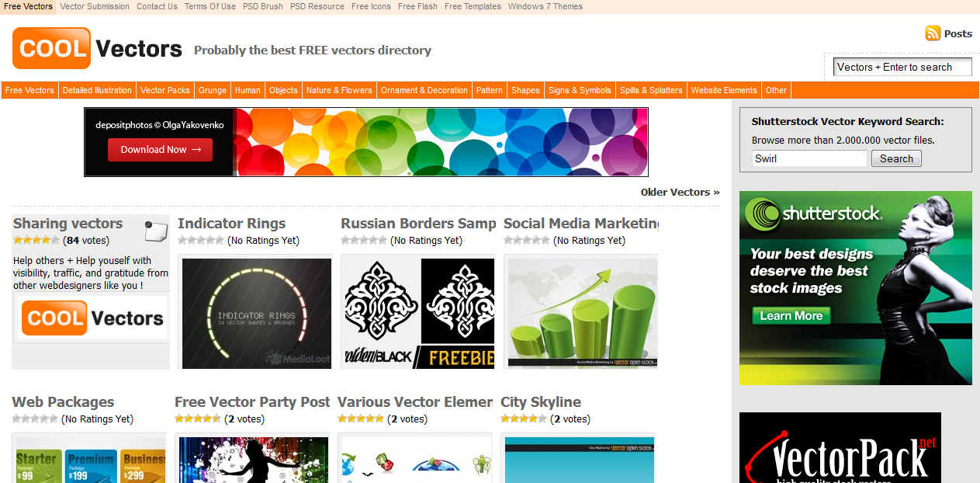Select the Signs & Symbols category
The width and height of the screenshot is (980, 483).
[x=580, y=89]
